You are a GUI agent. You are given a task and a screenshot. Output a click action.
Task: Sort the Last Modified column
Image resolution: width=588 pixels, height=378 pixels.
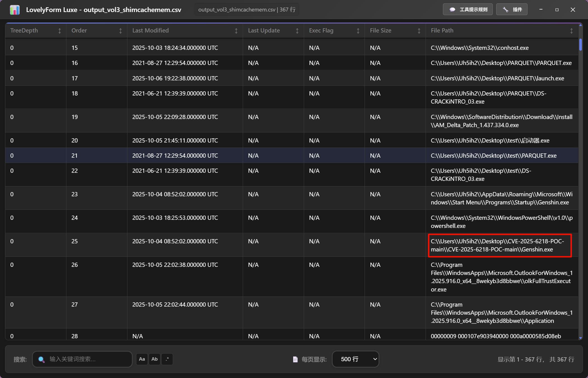236,31
